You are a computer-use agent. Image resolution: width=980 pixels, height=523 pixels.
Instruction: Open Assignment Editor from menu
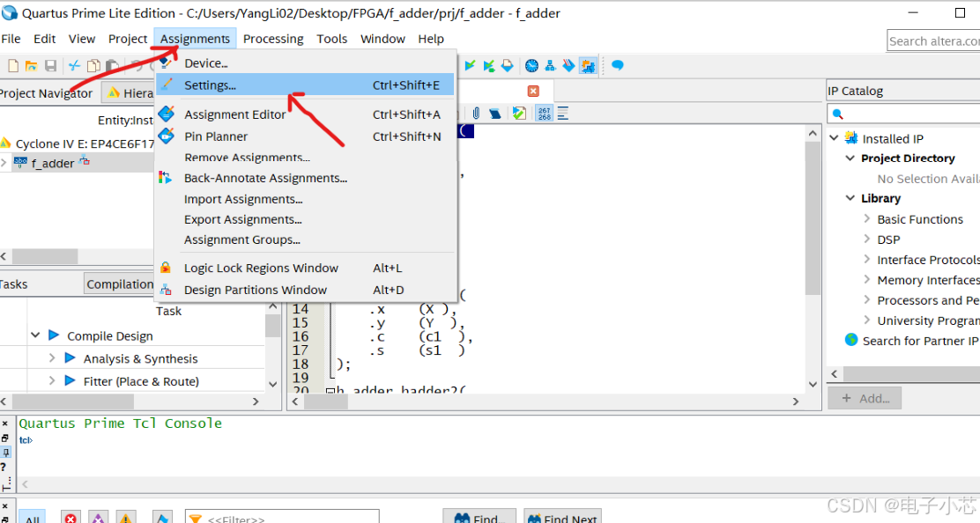(306, 114)
